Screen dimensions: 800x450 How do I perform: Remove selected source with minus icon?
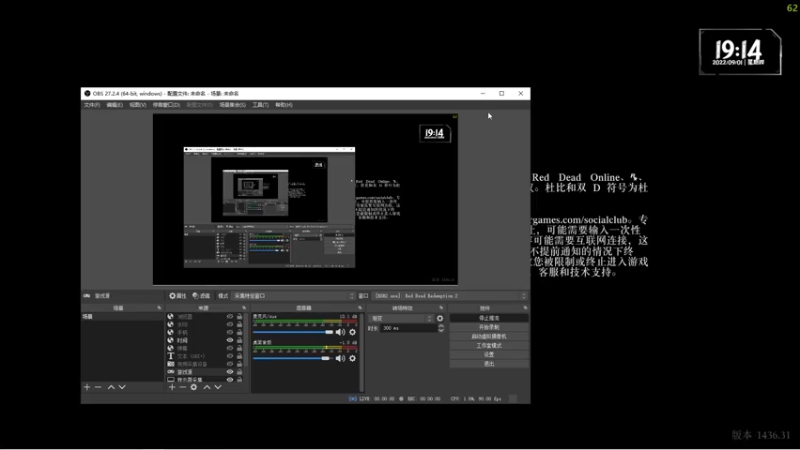coord(183,387)
